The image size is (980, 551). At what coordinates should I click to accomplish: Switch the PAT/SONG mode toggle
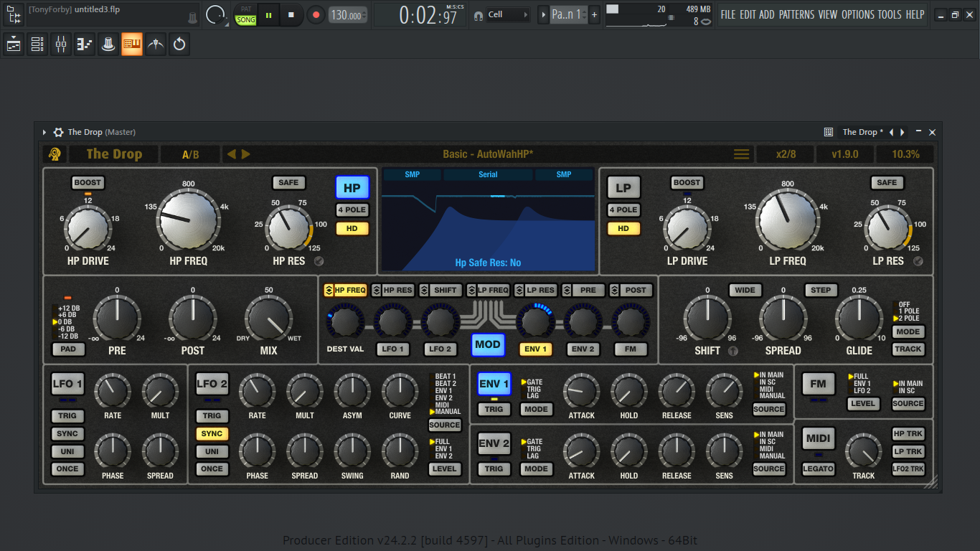pyautogui.click(x=246, y=15)
